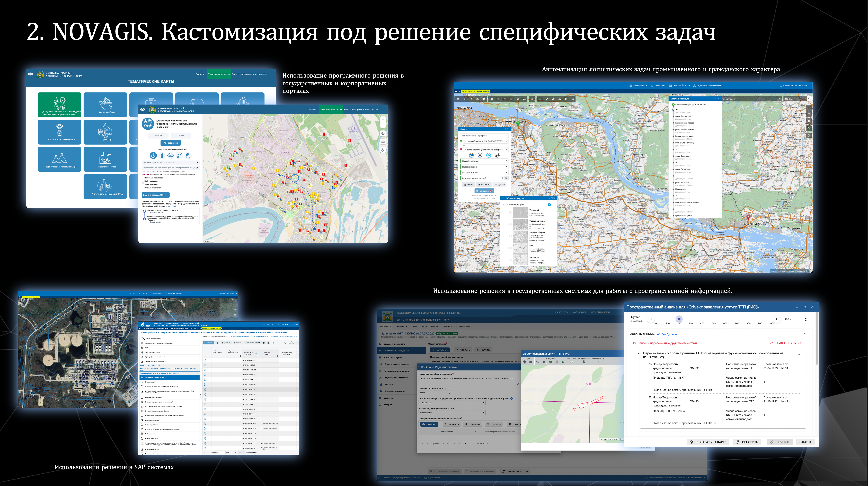Open the Укажите тип МТР dropdown

point(484,173)
